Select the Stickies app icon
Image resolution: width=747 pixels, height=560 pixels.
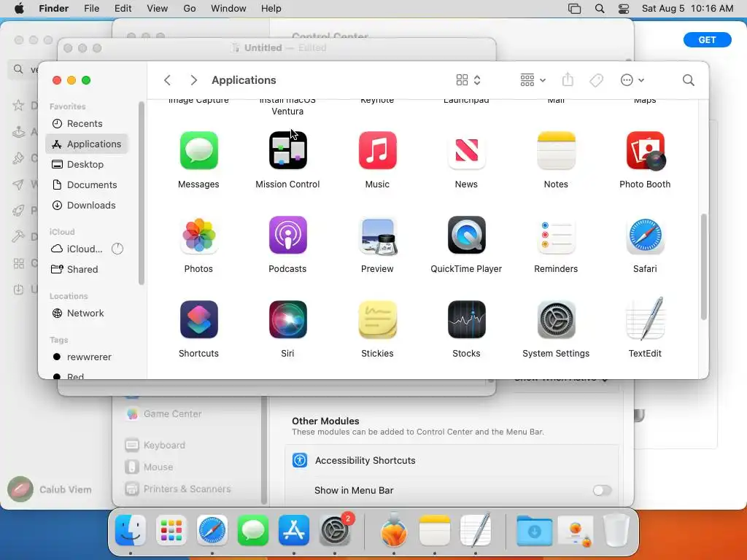pos(377,319)
